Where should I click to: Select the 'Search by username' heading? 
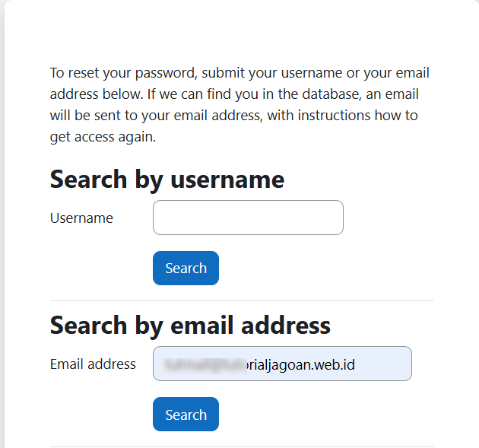coord(167,180)
